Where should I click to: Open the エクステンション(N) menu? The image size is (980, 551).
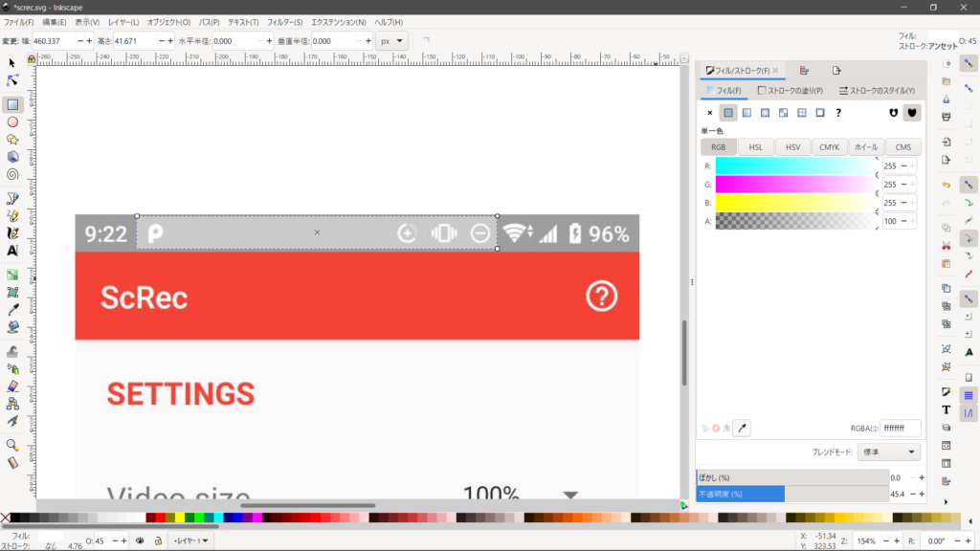[x=339, y=23]
